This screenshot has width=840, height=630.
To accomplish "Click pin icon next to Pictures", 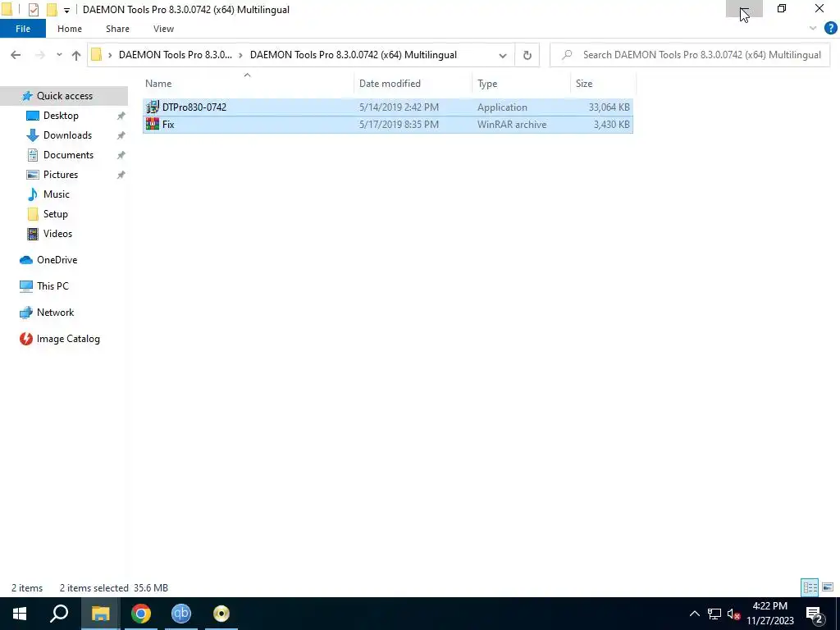I will coord(121,175).
